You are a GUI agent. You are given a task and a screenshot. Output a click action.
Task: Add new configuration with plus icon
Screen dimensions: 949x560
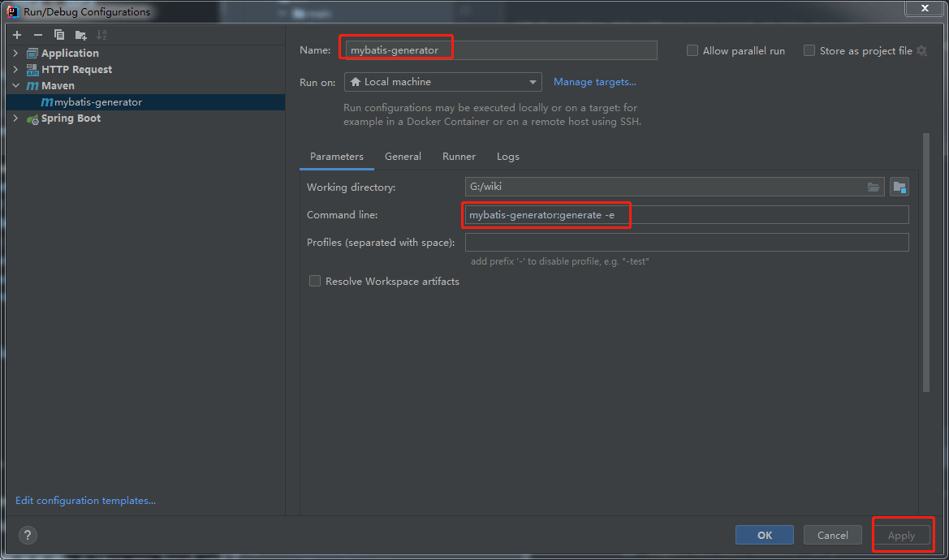tap(17, 35)
